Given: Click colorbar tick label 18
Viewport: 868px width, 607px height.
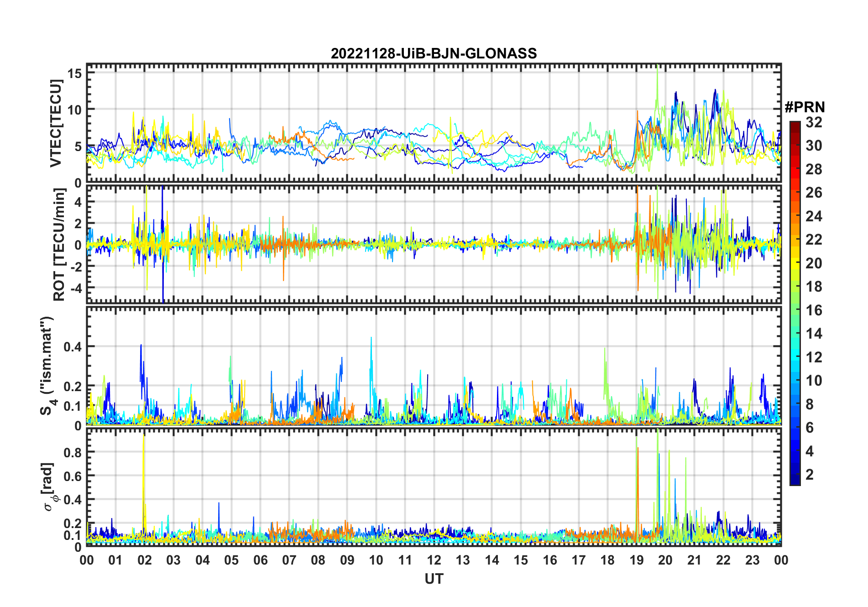Looking at the screenshot, I should click(814, 287).
